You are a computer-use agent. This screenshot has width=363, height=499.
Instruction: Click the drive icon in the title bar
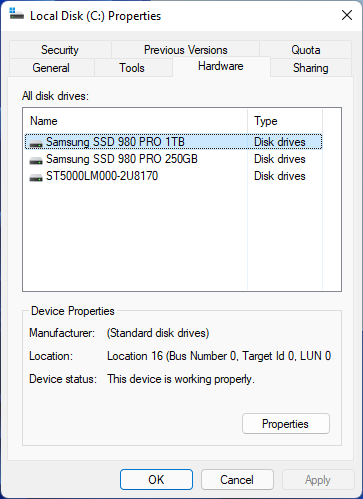pyautogui.click(x=17, y=15)
